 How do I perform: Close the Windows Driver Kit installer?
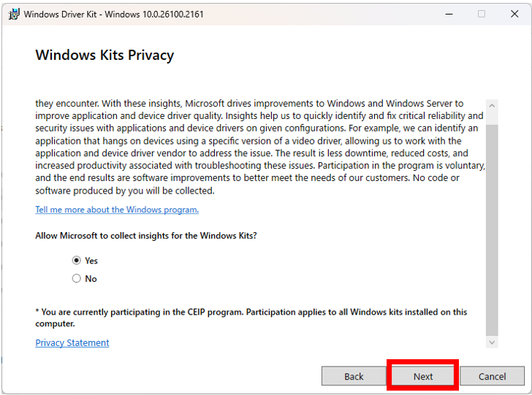514,14
